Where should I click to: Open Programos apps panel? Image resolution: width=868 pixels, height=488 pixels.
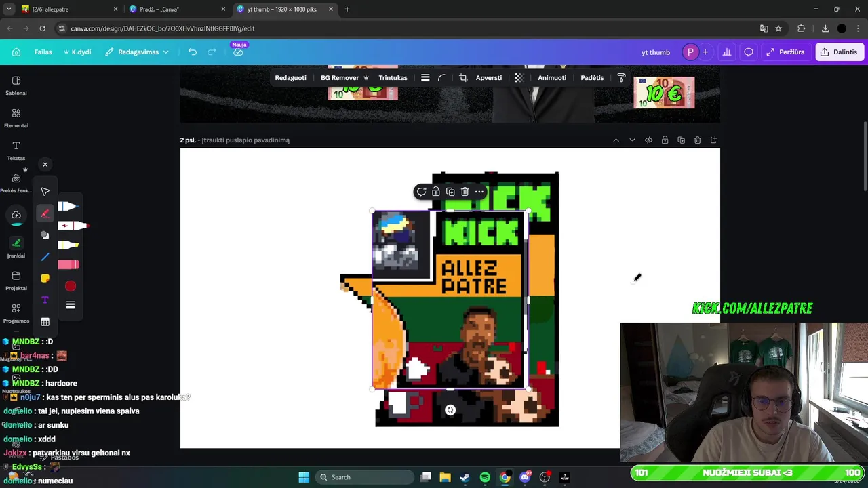(16, 313)
